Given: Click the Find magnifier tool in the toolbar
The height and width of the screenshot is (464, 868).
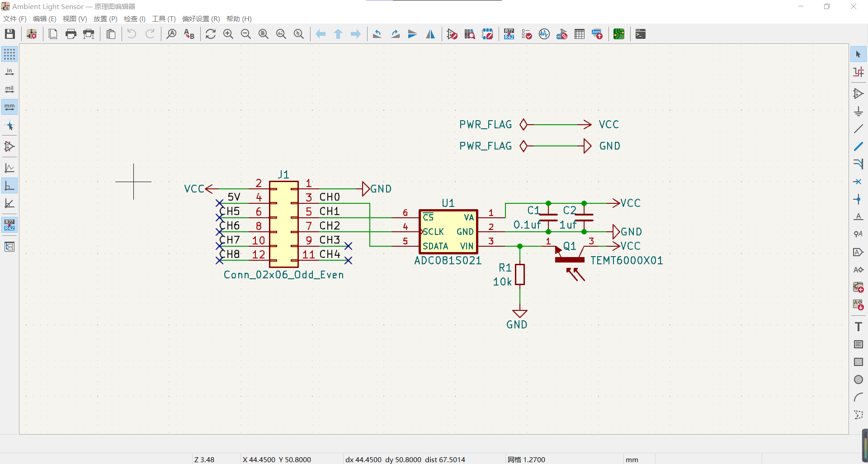Looking at the screenshot, I should pyautogui.click(x=171, y=34).
